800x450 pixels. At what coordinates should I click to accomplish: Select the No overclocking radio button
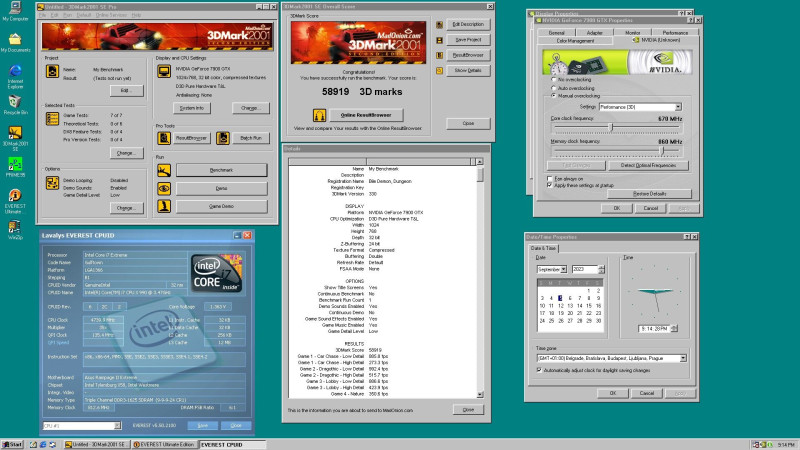pos(554,80)
